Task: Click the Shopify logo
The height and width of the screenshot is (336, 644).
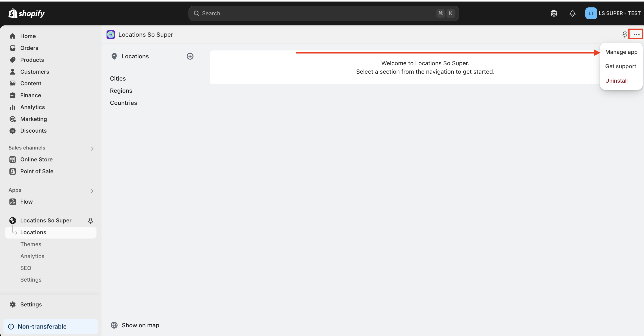Action: (x=27, y=13)
